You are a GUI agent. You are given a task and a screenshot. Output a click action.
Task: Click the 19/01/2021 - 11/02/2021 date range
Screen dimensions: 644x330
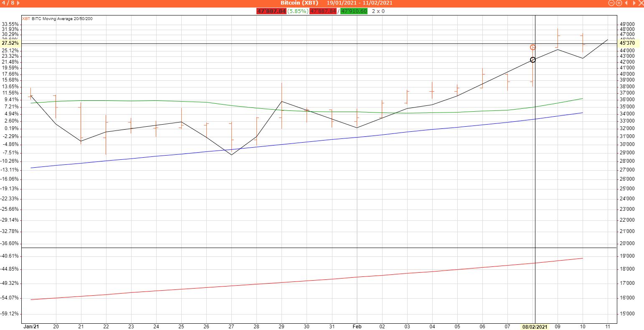(x=359, y=3)
